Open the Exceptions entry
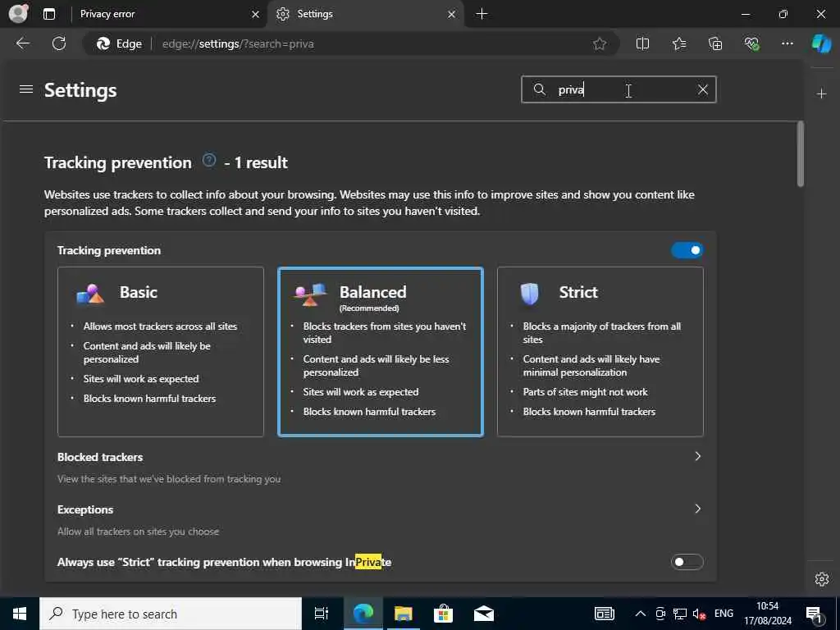 [381, 519]
